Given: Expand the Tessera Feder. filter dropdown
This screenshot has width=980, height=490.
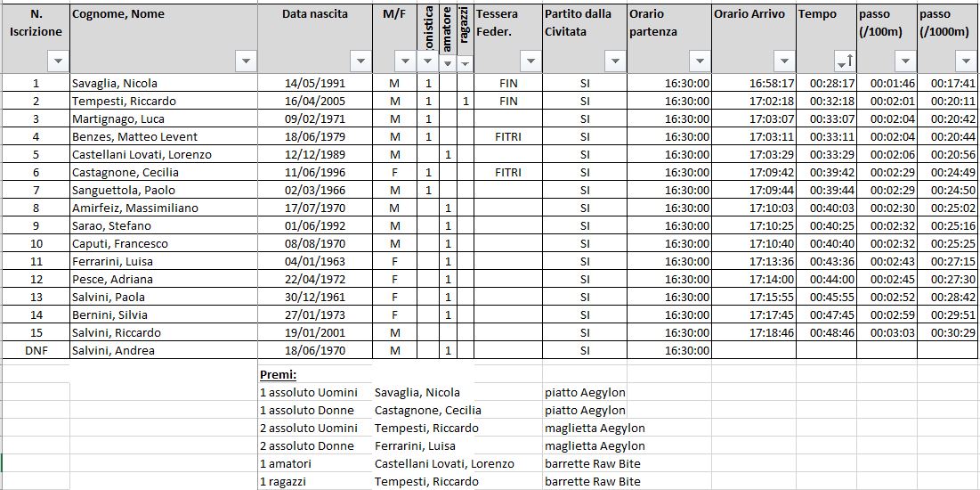Looking at the screenshot, I should (x=530, y=61).
